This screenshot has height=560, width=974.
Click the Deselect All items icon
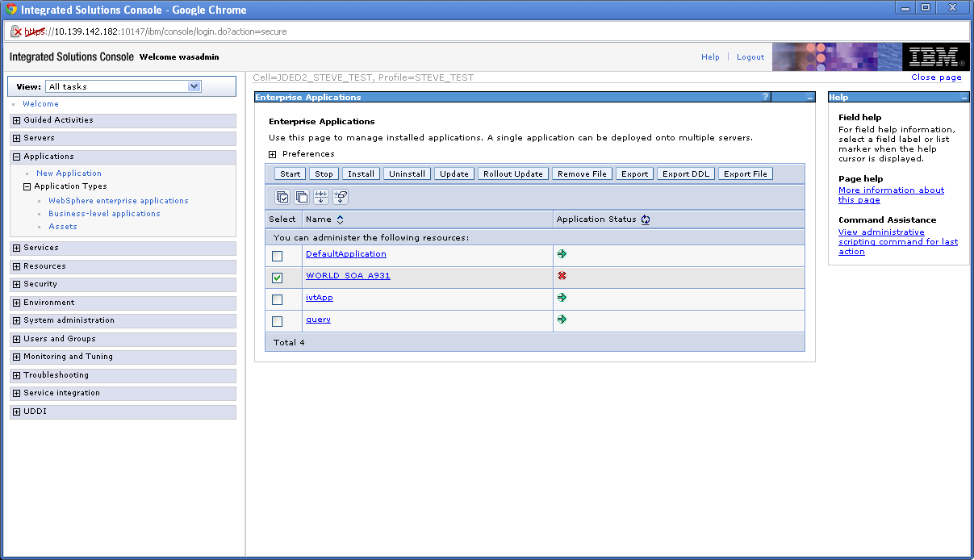(302, 197)
